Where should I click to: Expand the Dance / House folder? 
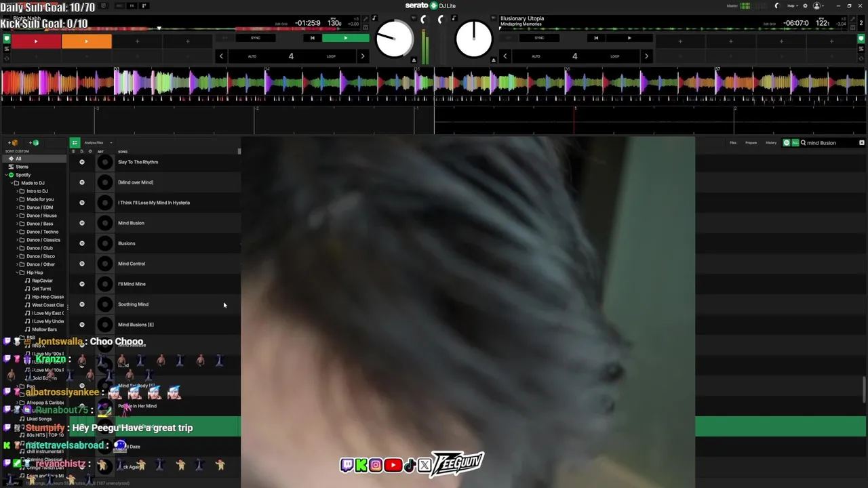pos(17,216)
